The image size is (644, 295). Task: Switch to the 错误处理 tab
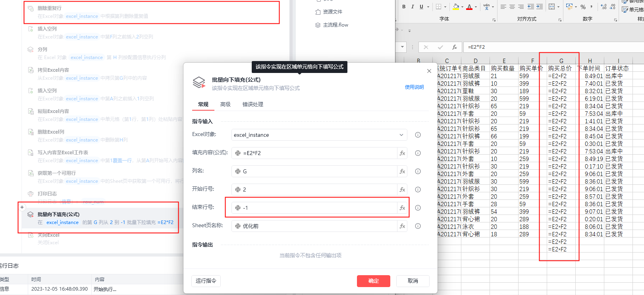[x=253, y=104]
